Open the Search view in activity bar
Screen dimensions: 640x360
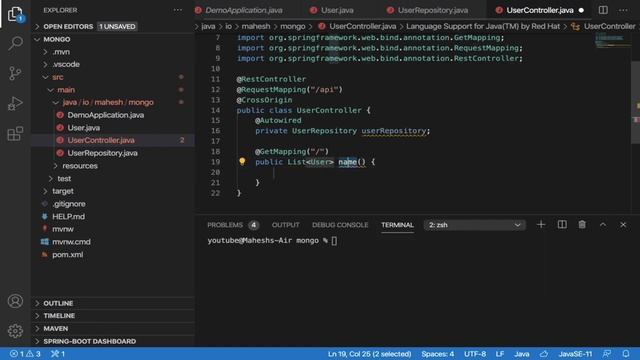(15, 43)
